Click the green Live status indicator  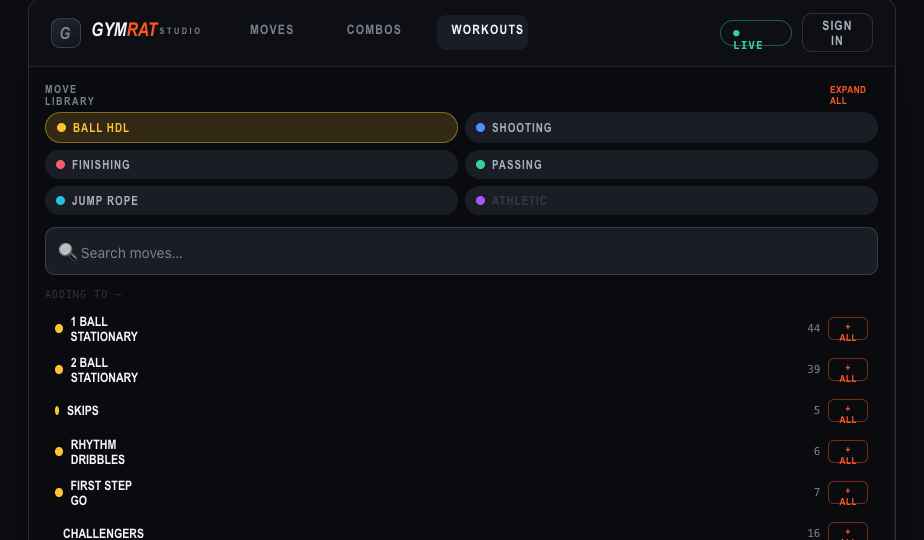[x=755, y=33]
